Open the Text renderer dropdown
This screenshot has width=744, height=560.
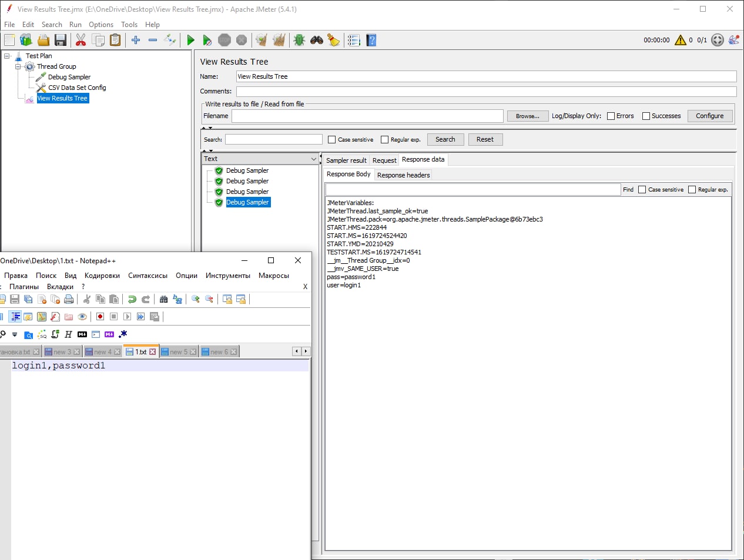click(260, 159)
